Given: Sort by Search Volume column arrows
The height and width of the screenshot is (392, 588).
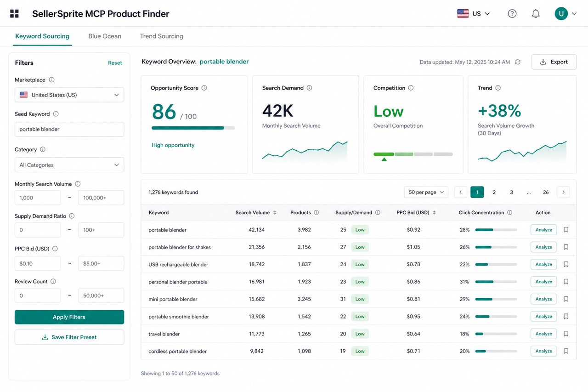Looking at the screenshot, I should pyautogui.click(x=275, y=213).
